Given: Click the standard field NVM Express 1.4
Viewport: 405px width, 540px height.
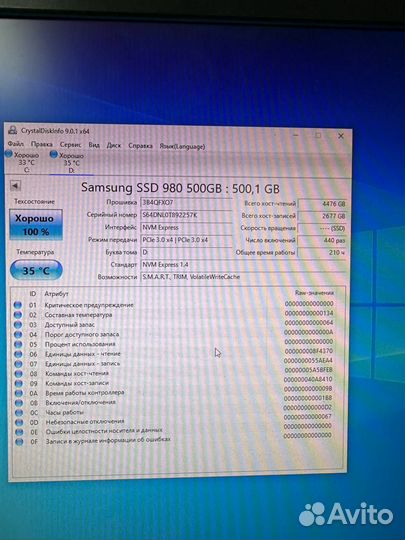Looking at the screenshot, I should [243, 264].
